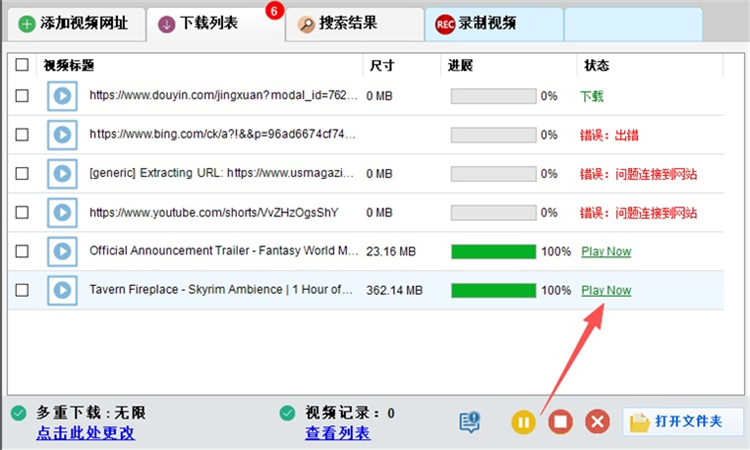
Task: Click the log notes icon with alert
Action: 470,422
